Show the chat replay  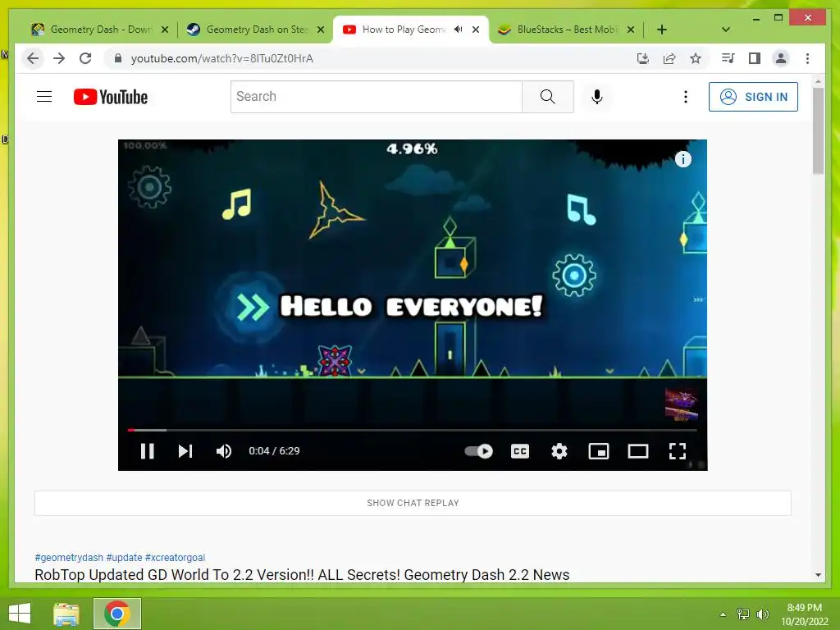413,503
